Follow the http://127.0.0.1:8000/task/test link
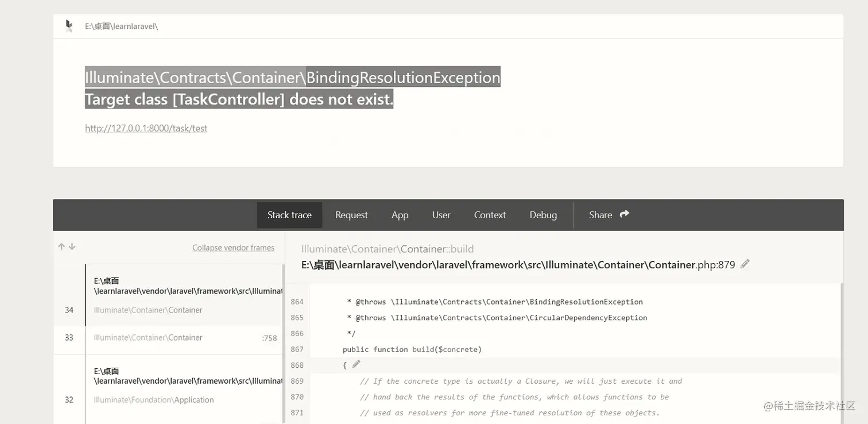 point(146,128)
